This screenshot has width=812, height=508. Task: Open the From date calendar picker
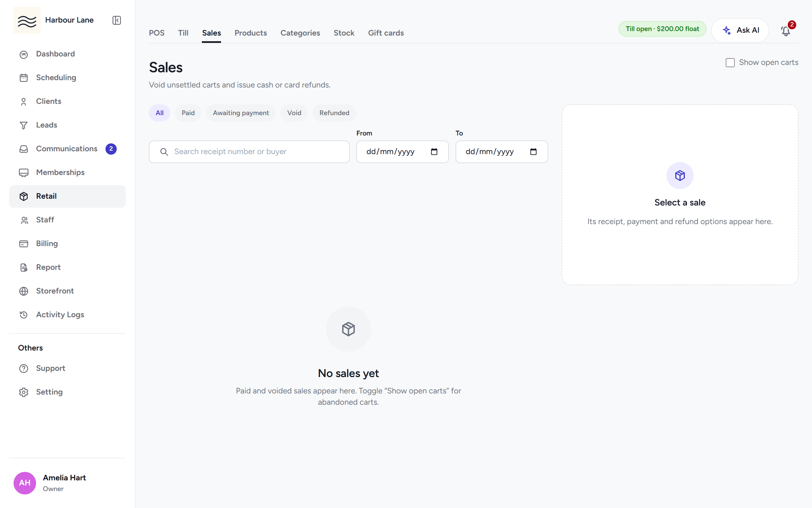coord(434,152)
